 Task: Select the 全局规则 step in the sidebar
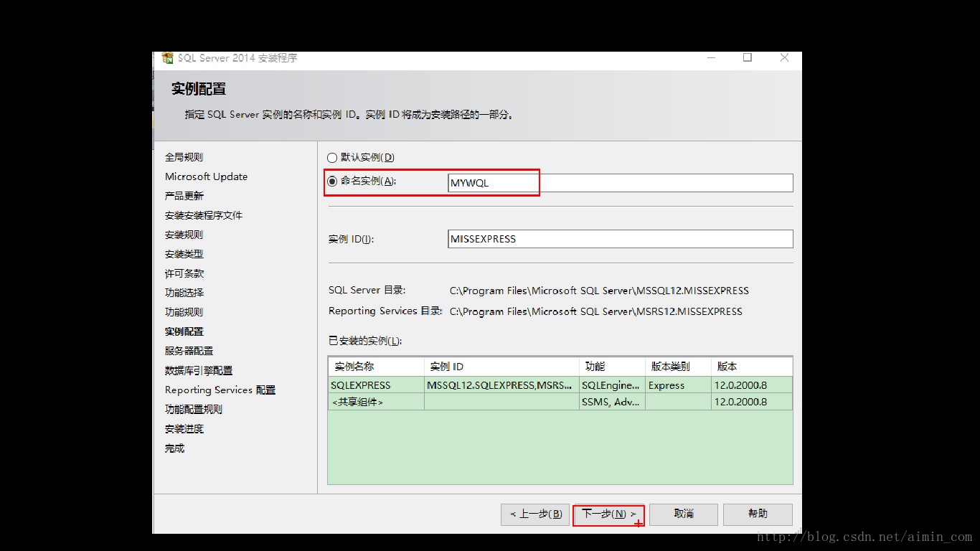[x=184, y=157]
